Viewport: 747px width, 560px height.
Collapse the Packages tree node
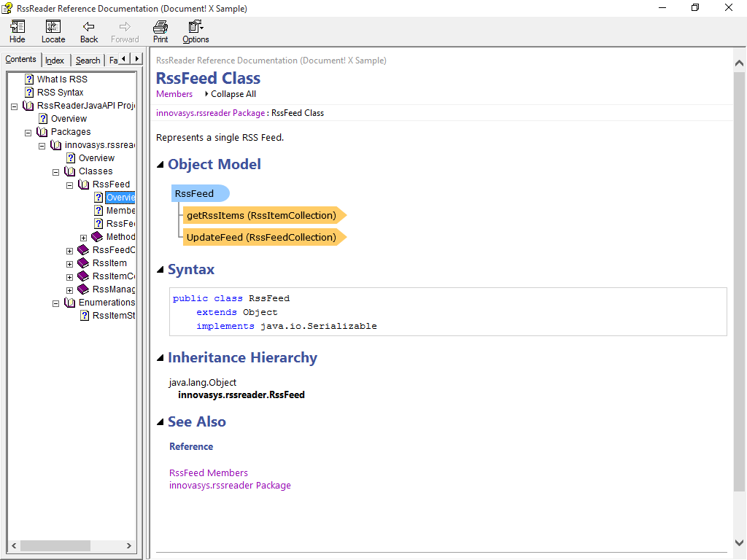(28, 133)
